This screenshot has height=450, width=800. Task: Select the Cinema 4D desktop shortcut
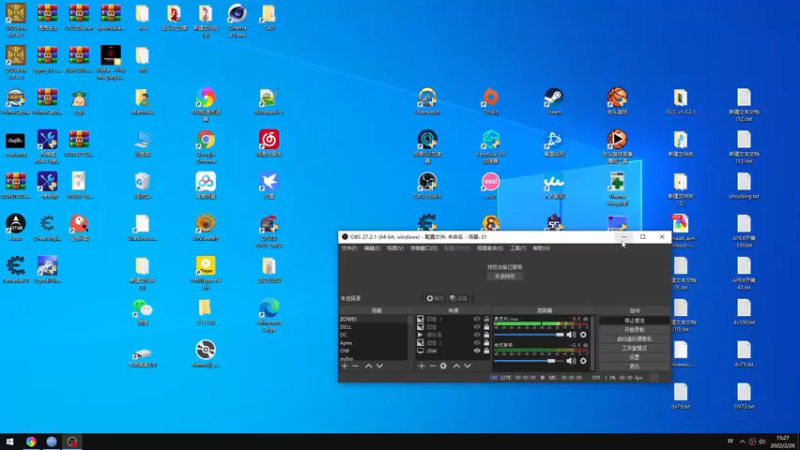[x=237, y=20]
